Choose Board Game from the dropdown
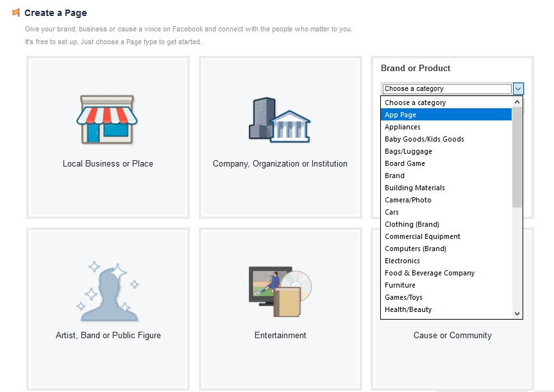 [446, 163]
